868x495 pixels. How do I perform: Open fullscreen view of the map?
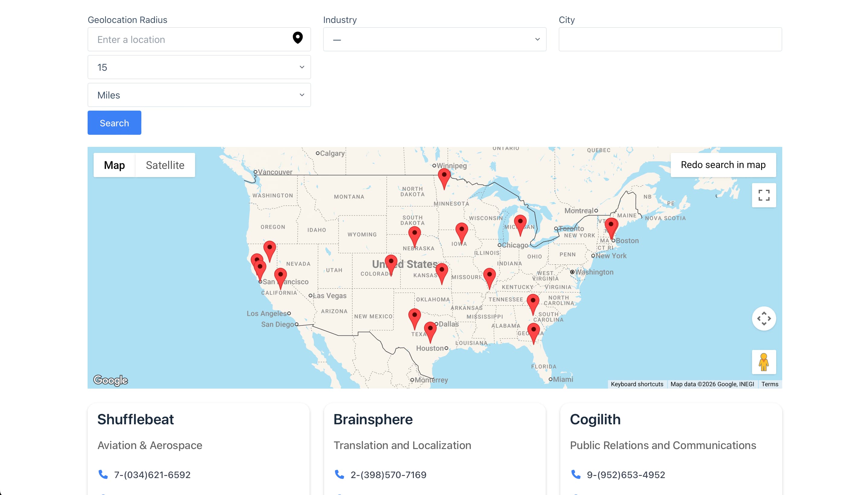[x=764, y=195]
